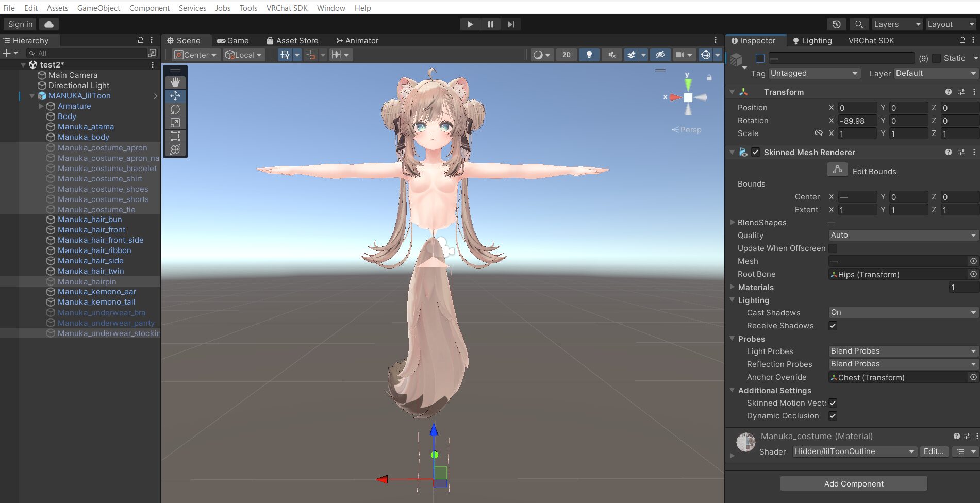
Task: Open the Shader dropdown for Manuka_costume material
Action: tap(854, 451)
